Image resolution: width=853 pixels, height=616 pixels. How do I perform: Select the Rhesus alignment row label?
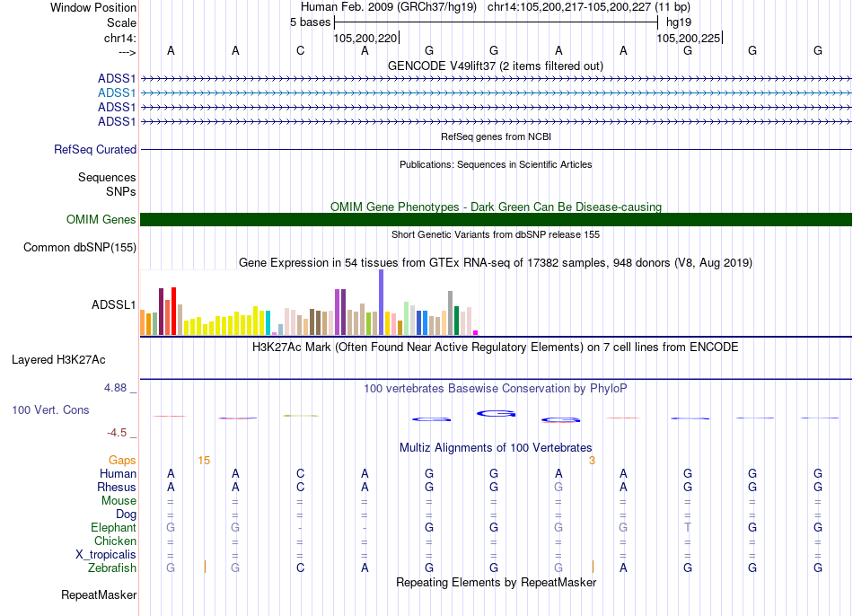117,487
